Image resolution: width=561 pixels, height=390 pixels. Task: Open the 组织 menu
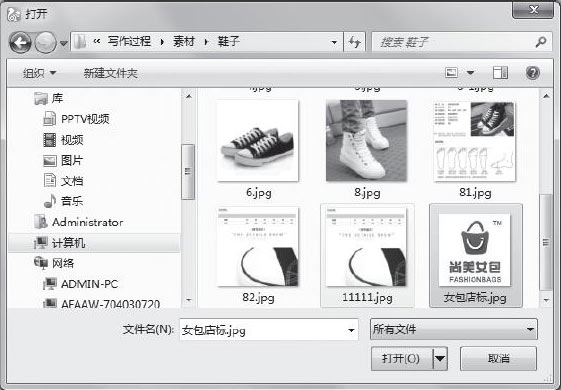(x=39, y=73)
